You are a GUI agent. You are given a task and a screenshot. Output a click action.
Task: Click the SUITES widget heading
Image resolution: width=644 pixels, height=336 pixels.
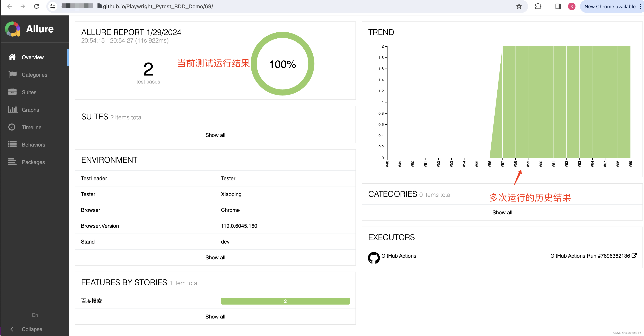[94, 117]
